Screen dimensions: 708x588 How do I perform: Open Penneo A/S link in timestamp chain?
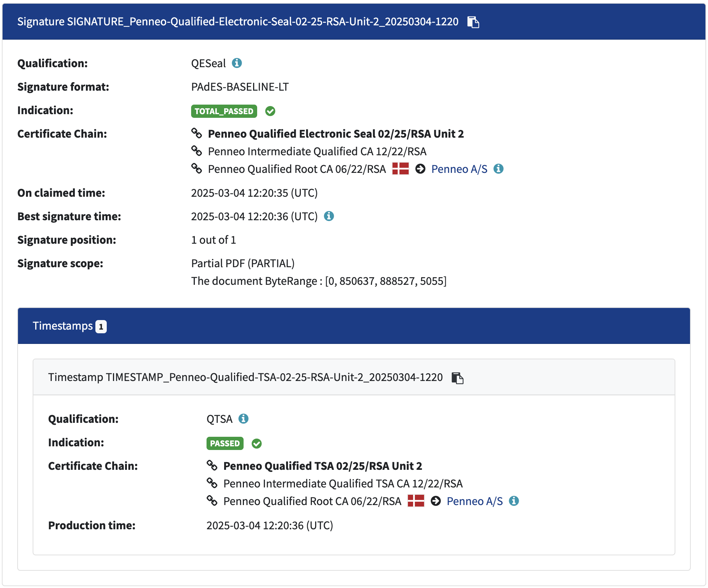475,501
